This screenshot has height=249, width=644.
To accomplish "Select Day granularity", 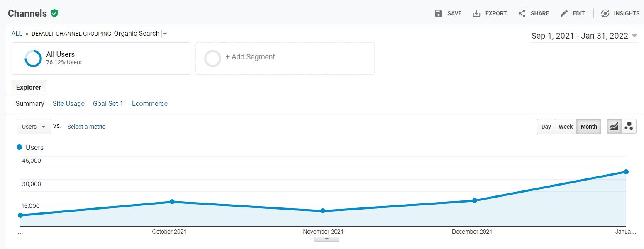I will tap(546, 127).
